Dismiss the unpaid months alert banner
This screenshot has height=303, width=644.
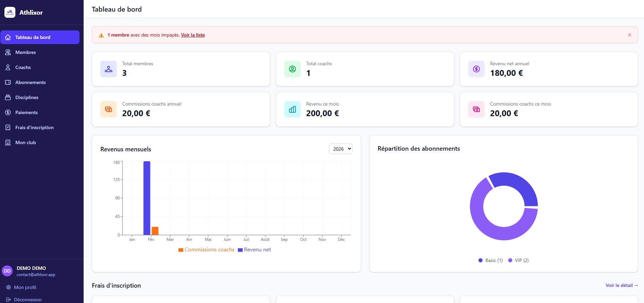tap(630, 35)
